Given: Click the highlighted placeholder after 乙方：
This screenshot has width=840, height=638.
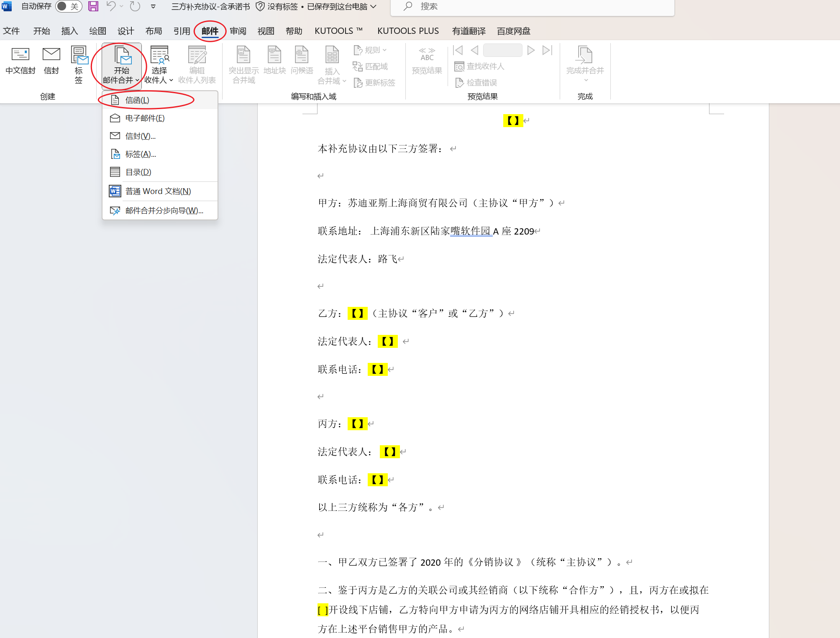Looking at the screenshot, I should pyautogui.click(x=358, y=314).
